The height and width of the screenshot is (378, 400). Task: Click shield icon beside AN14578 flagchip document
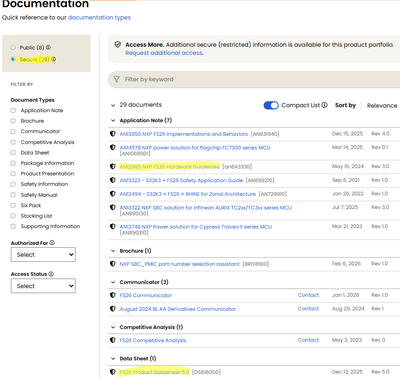pos(113,147)
